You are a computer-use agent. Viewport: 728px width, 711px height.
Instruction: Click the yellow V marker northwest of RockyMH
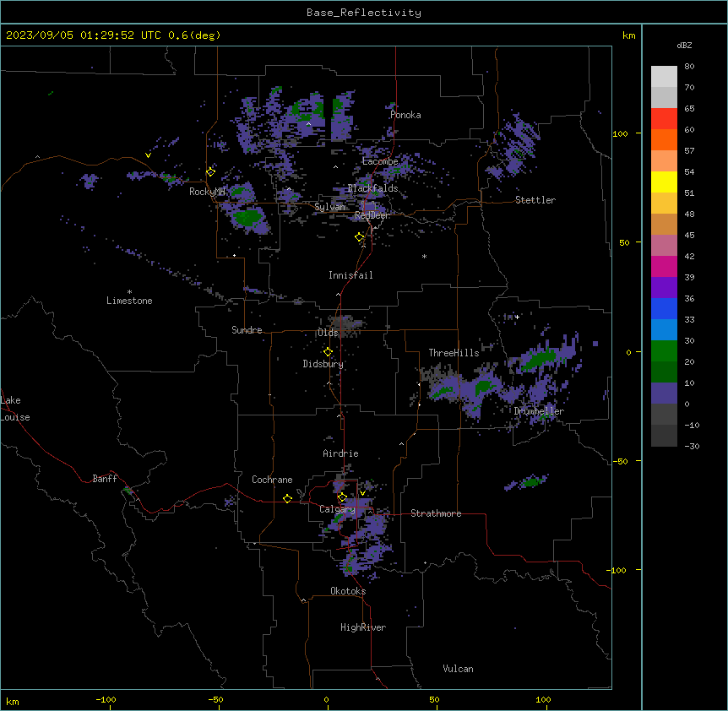click(148, 155)
